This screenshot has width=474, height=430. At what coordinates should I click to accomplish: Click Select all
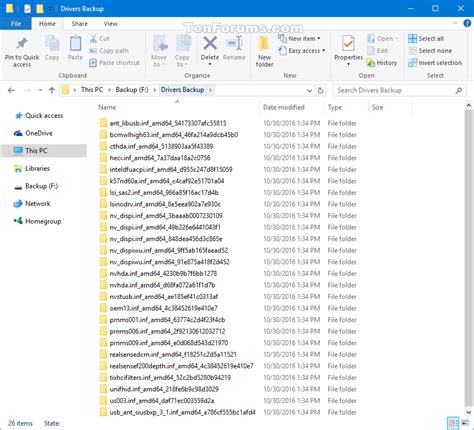(426, 38)
